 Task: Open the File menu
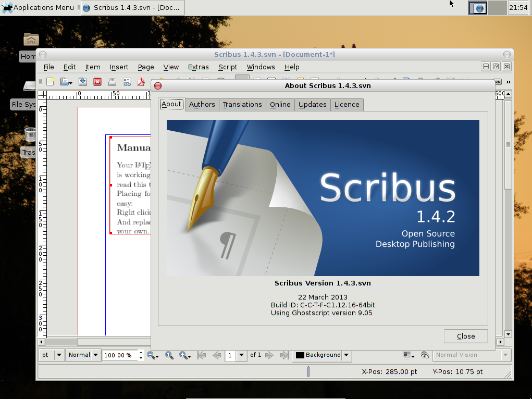pos(48,67)
